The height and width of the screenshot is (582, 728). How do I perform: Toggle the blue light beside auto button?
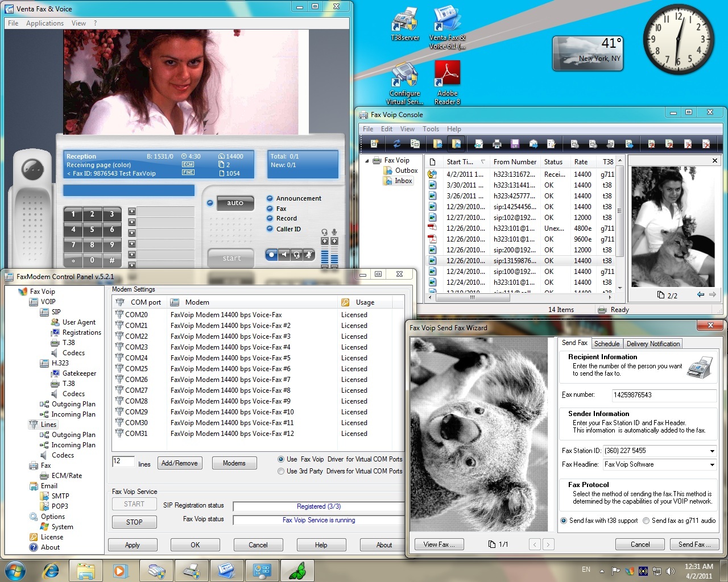pyautogui.click(x=210, y=203)
